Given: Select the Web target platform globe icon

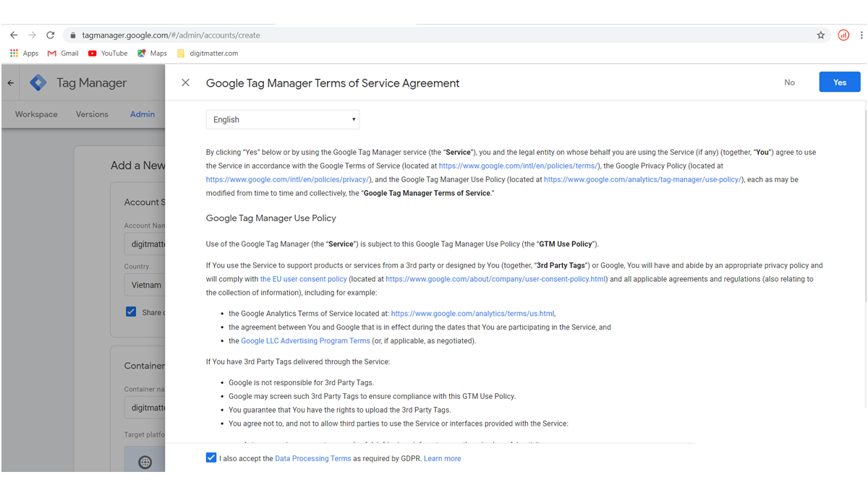Looking at the screenshot, I should tap(145, 462).
